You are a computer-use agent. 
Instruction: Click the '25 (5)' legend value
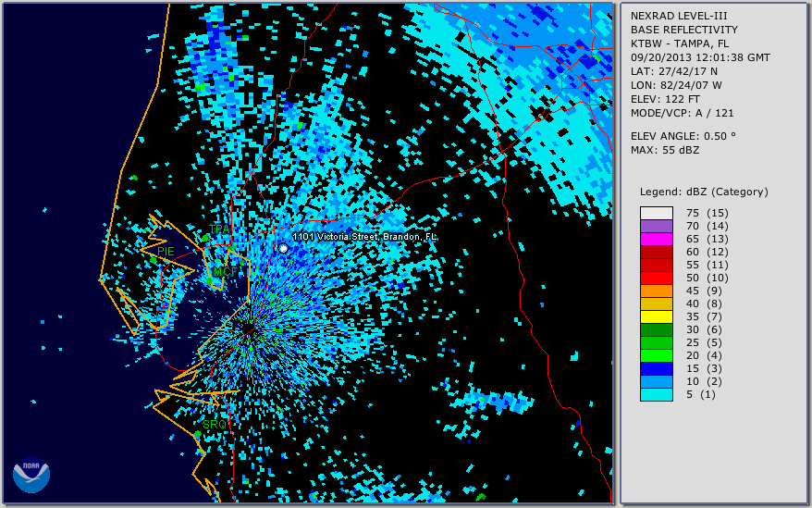[x=704, y=342]
